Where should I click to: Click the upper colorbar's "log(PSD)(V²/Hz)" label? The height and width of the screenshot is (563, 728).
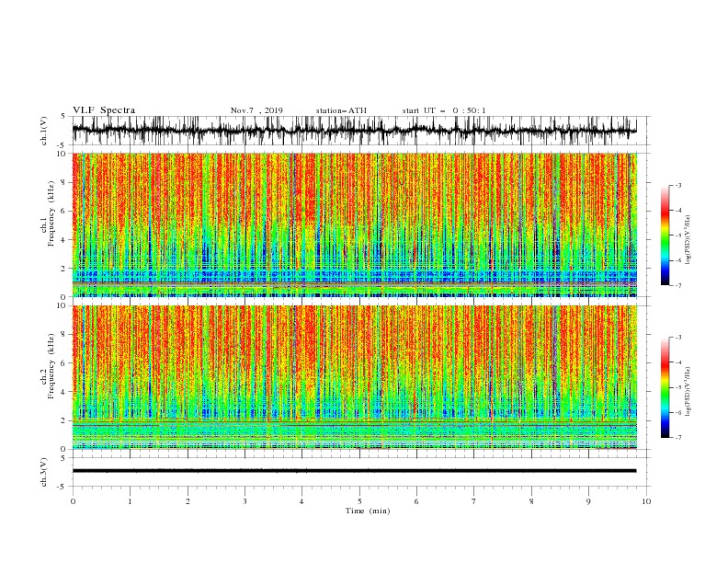(688, 240)
